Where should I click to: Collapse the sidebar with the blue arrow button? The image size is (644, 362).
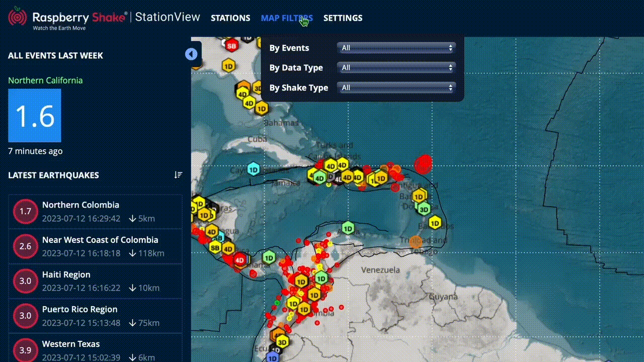click(x=191, y=54)
